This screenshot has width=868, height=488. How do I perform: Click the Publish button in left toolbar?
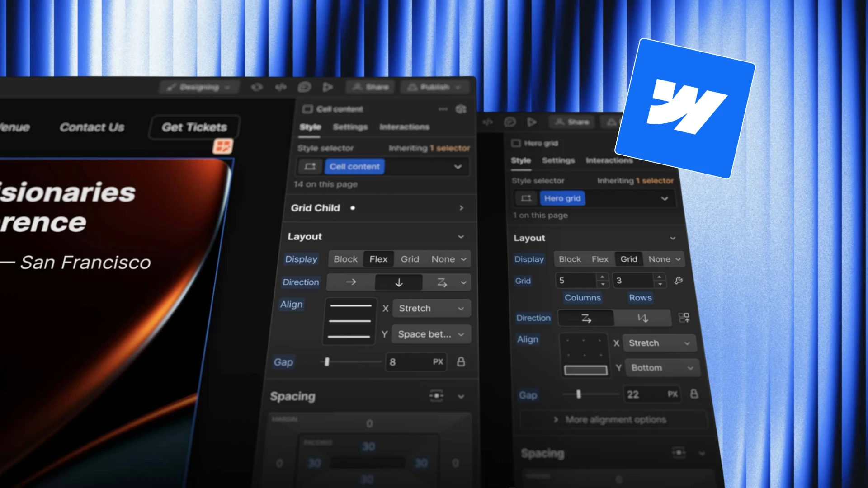pyautogui.click(x=434, y=87)
